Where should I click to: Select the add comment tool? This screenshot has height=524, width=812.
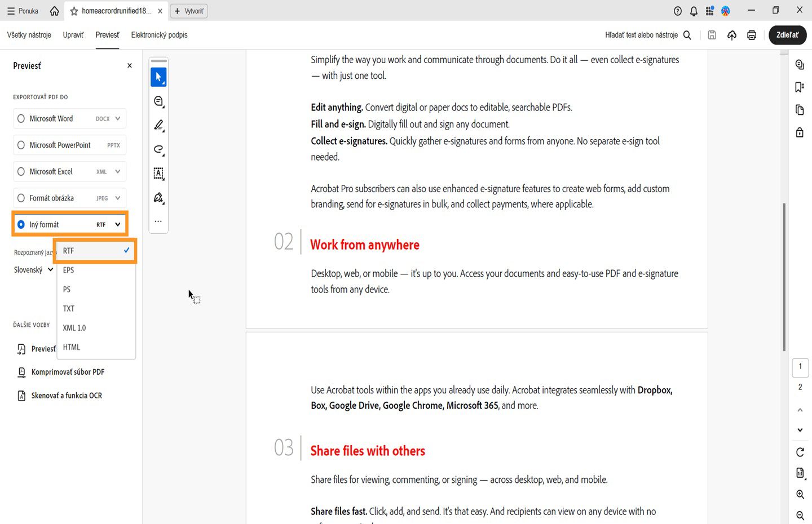tap(158, 101)
